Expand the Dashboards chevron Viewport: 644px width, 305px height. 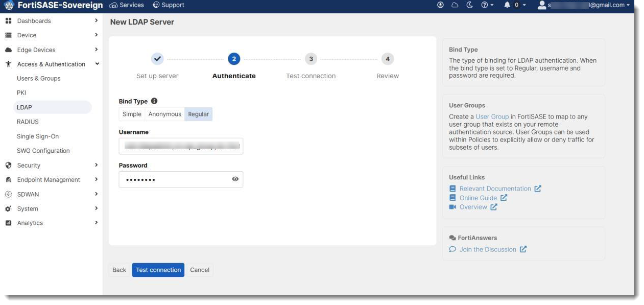(96, 21)
